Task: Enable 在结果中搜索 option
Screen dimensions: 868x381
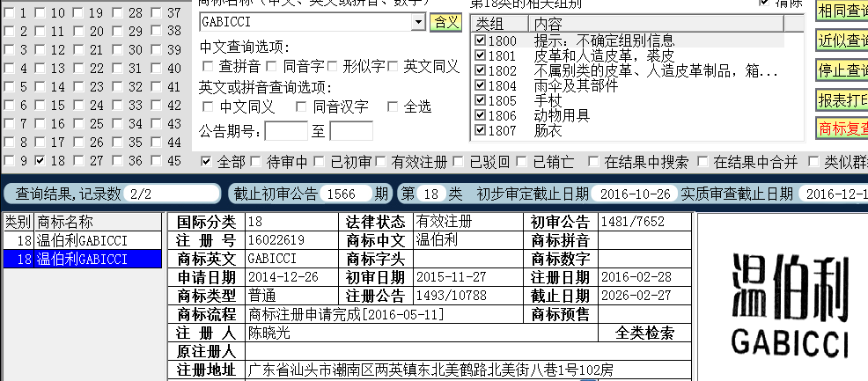Action: (593, 162)
